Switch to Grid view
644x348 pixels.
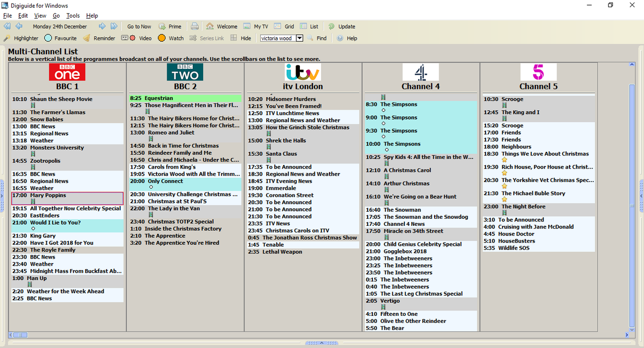tap(284, 26)
